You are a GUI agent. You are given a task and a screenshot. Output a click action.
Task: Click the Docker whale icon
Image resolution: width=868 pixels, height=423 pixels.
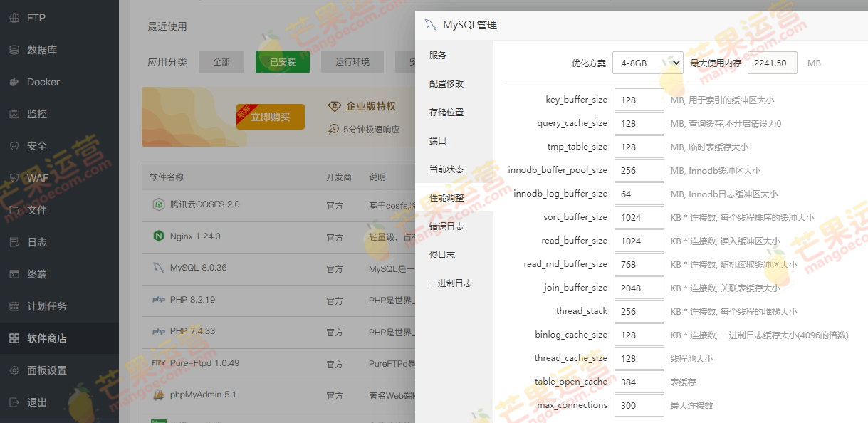(14, 82)
